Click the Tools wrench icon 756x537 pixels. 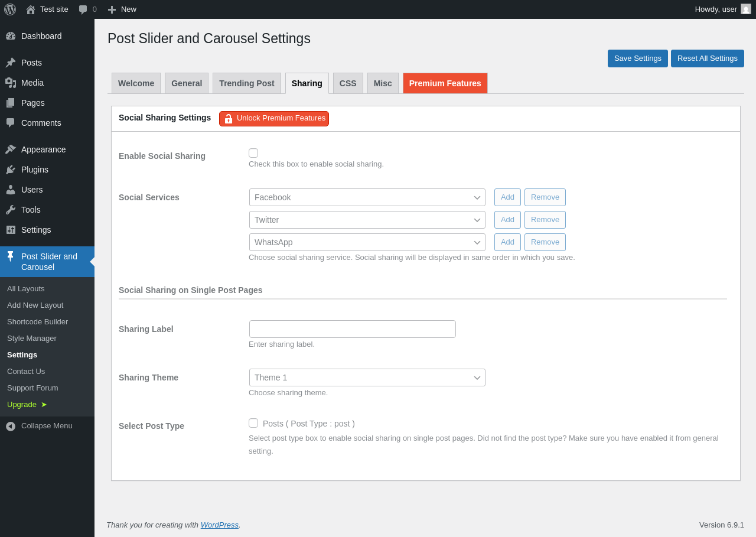click(x=11, y=210)
